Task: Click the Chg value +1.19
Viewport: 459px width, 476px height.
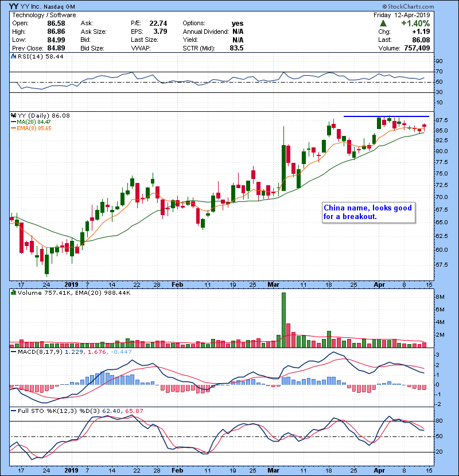Action: coord(421,32)
